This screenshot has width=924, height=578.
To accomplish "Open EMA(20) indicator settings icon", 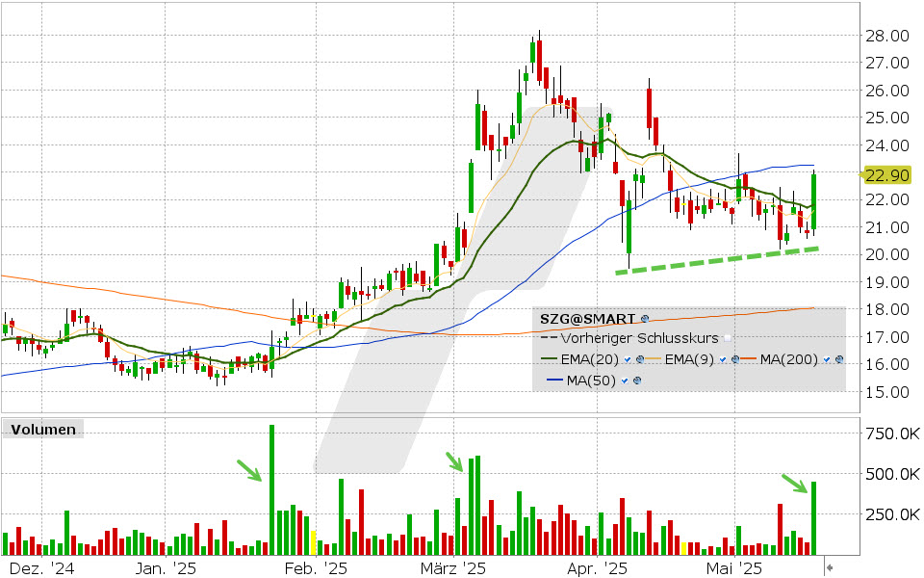I will click(x=640, y=359).
